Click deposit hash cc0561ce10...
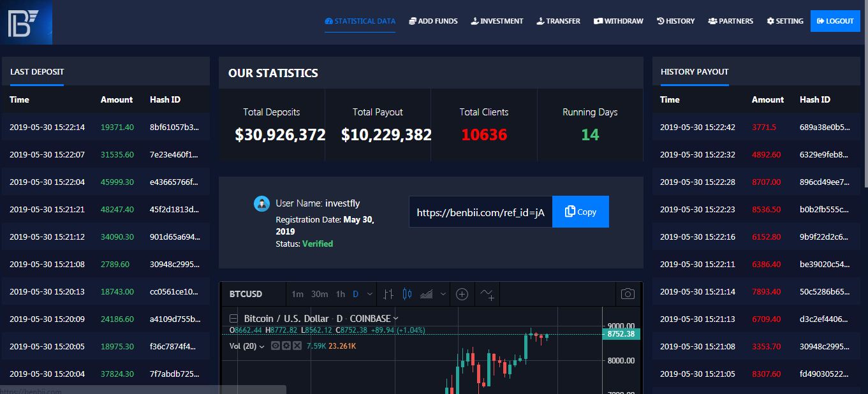Image resolution: width=868 pixels, height=394 pixels. (175, 291)
